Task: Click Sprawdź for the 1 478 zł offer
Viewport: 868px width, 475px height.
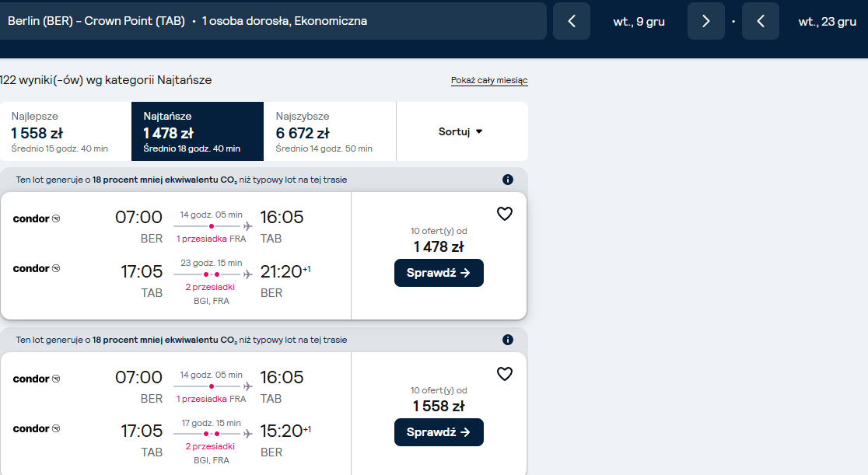Action: pos(439,273)
